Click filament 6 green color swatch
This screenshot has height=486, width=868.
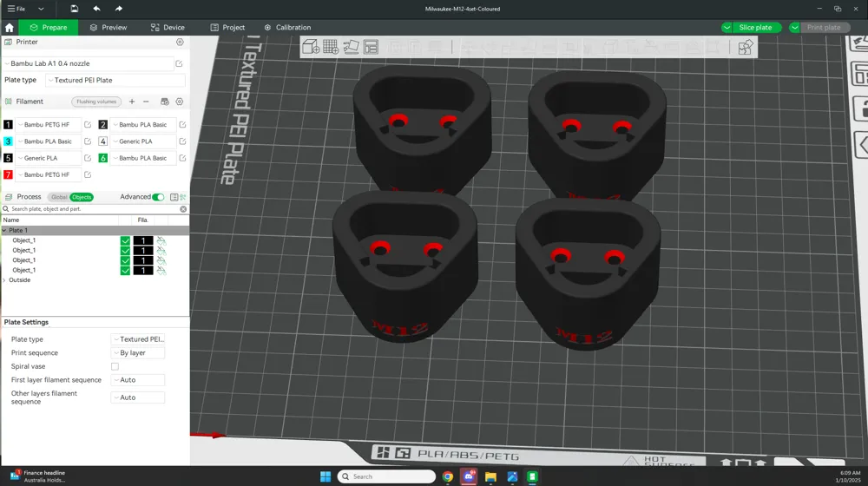click(103, 158)
